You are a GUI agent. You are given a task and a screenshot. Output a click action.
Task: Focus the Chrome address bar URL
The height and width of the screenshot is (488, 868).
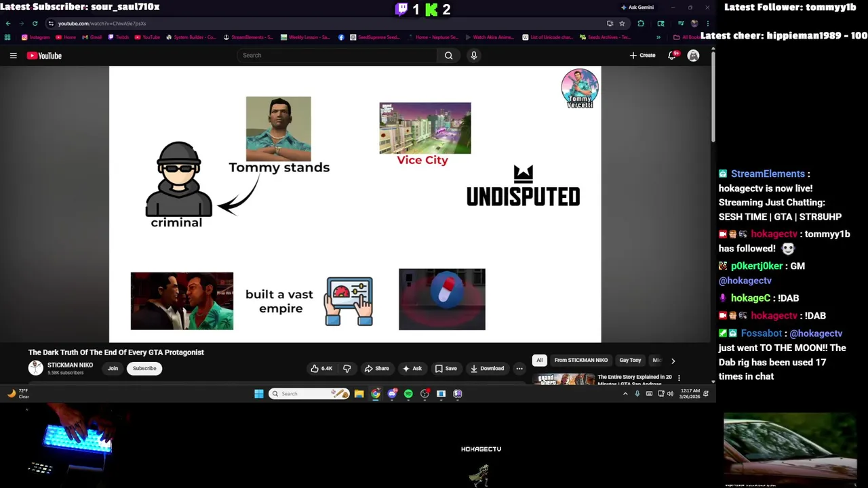[x=102, y=24]
